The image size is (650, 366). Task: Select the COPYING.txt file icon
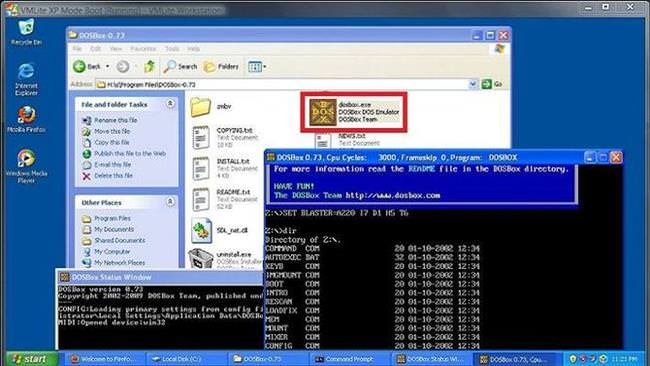(201, 137)
